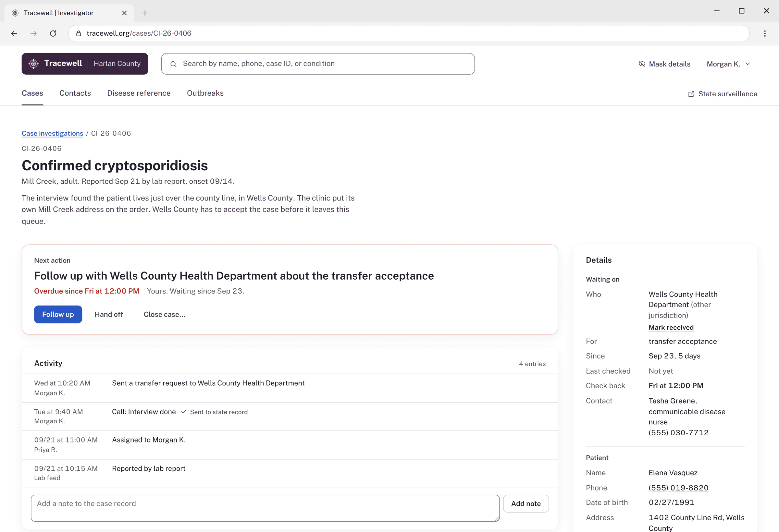Click the site lock icon in address bar

[79, 33]
